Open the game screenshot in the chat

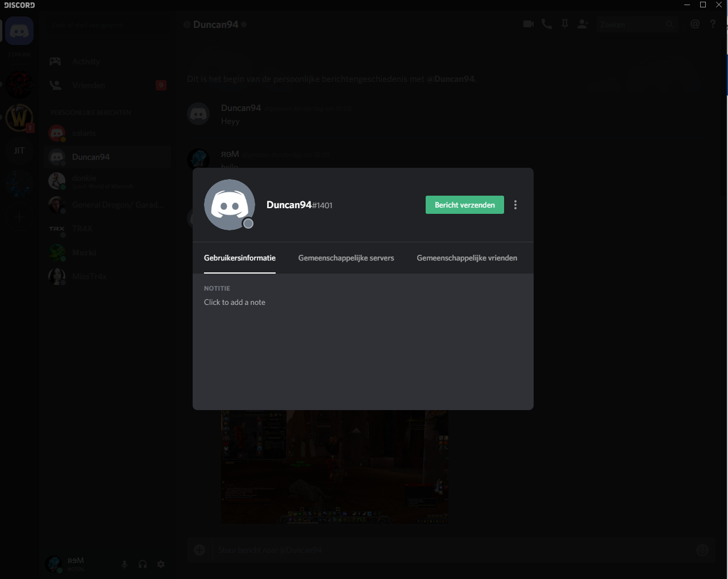click(x=335, y=466)
